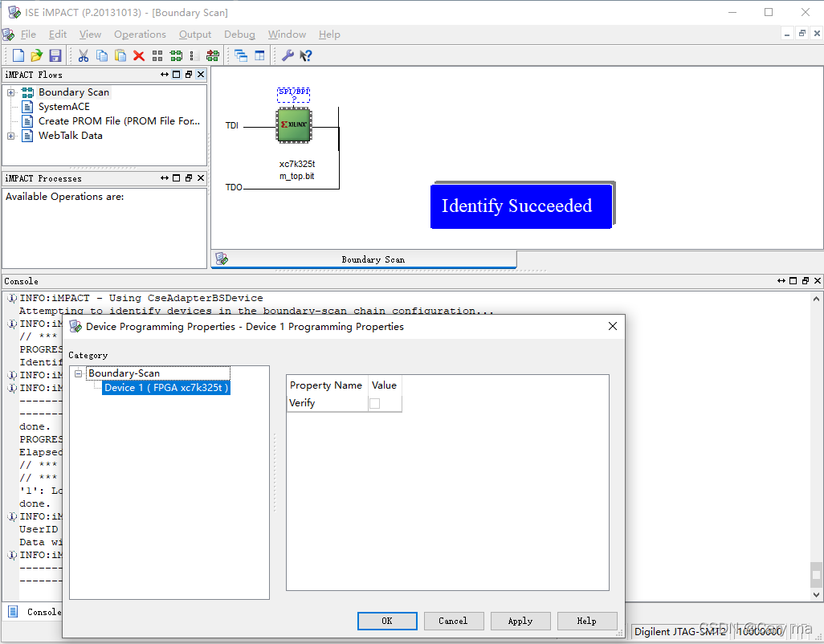Close the Device Programming Properties dialog

pos(613,326)
